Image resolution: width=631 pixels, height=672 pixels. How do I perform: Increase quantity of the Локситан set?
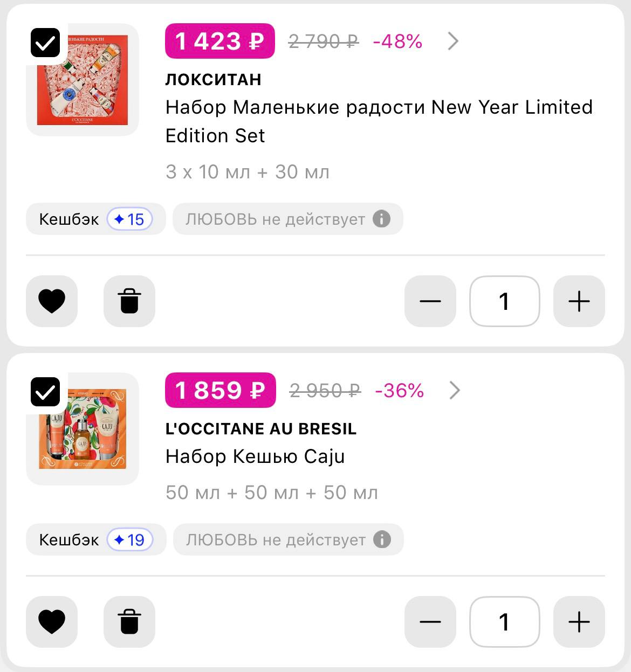(579, 301)
